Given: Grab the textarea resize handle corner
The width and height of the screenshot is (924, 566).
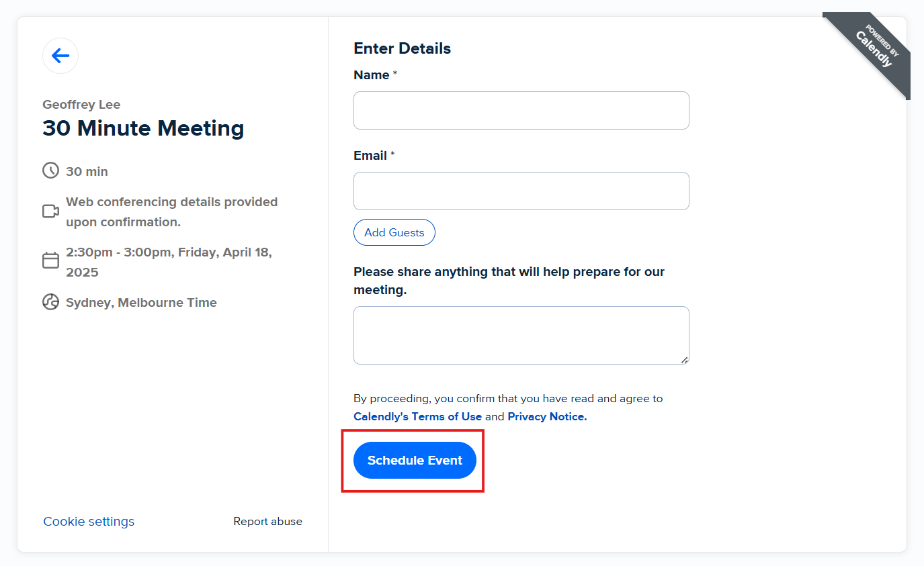Looking at the screenshot, I should pyautogui.click(x=684, y=360).
